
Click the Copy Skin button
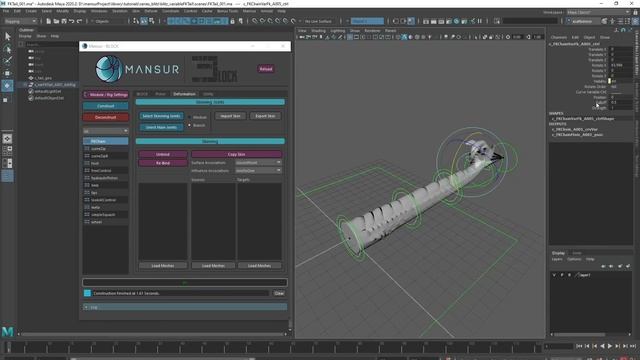pyautogui.click(x=237, y=154)
